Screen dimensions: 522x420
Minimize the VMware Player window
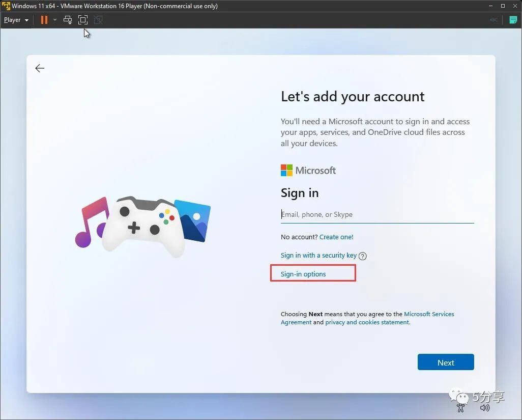490,6
